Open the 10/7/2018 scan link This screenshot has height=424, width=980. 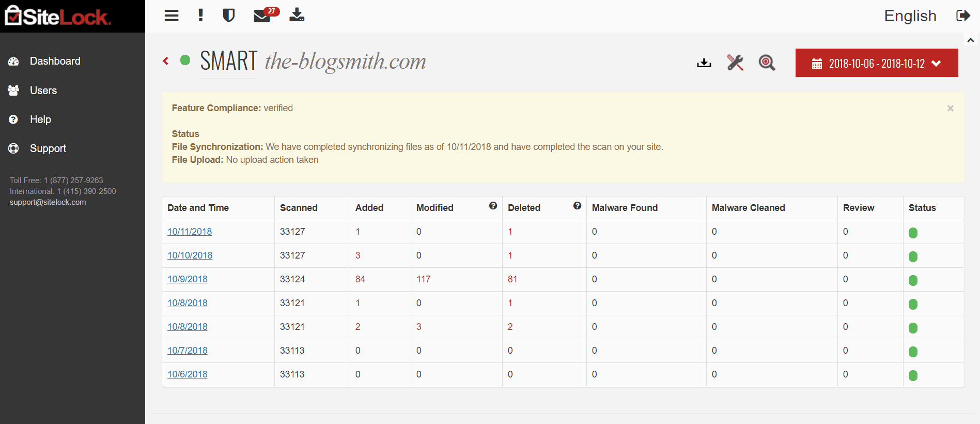pyautogui.click(x=188, y=351)
